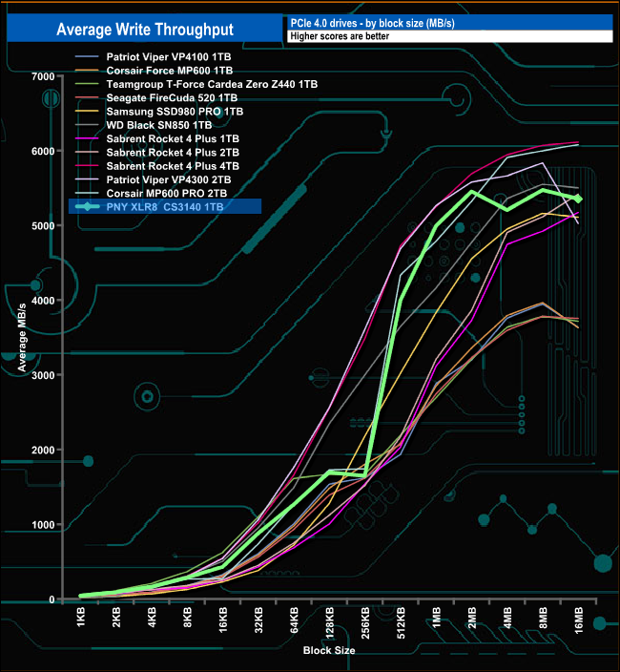
Task: Click the 4KB x-axis label
Action: click(152, 618)
